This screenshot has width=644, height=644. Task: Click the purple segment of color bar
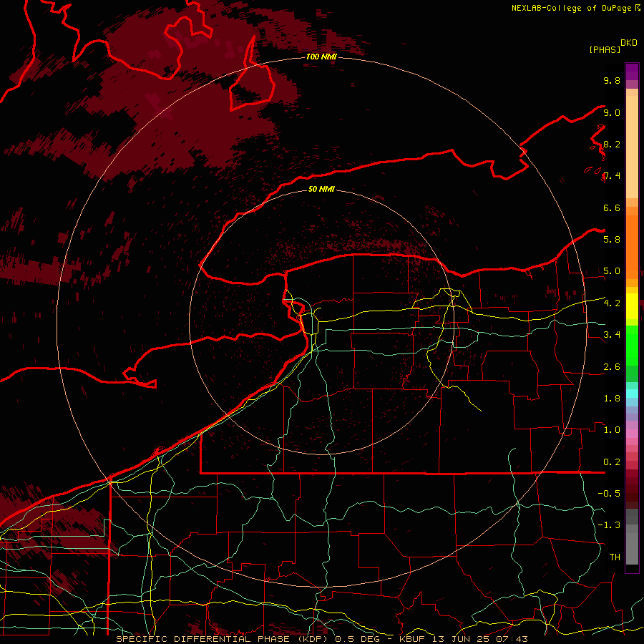click(x=632, y=72)
